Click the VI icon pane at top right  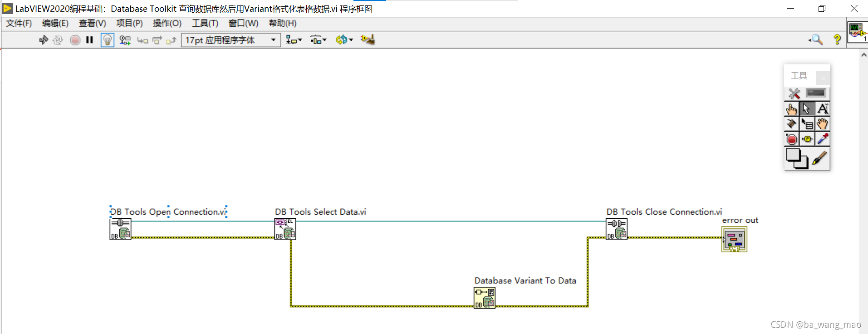point(858,32)
